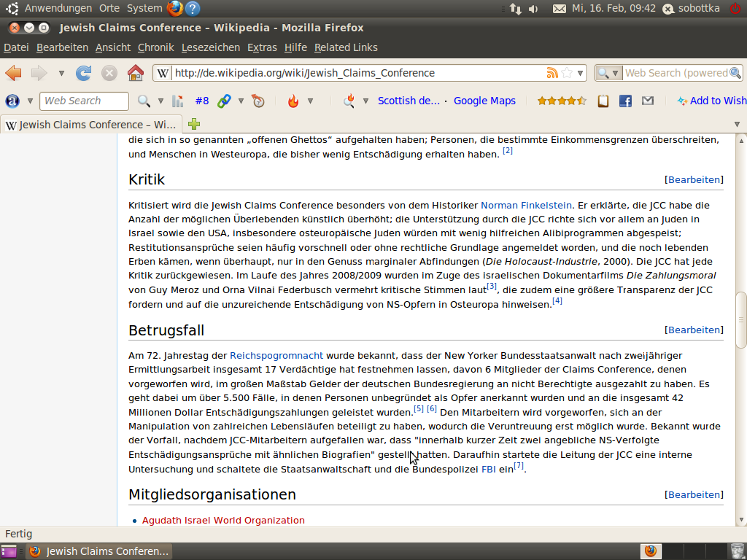Open Agudath Israel World Organization link
The image size is (747, 560).
[x=223, y=521]
